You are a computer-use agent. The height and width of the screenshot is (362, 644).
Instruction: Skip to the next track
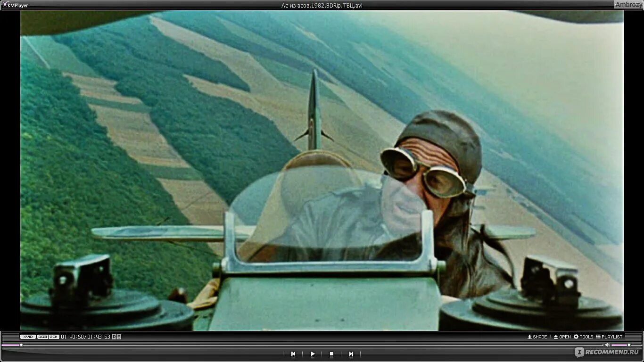point(351,354)
